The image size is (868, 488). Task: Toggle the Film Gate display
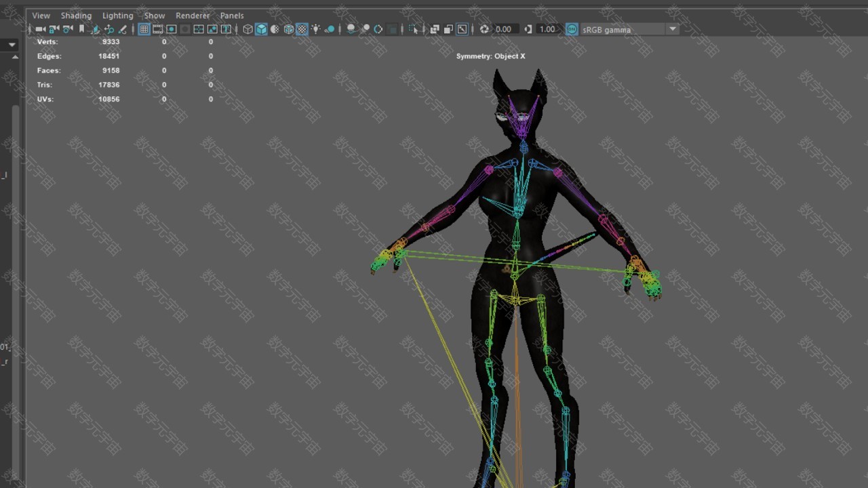157,29
